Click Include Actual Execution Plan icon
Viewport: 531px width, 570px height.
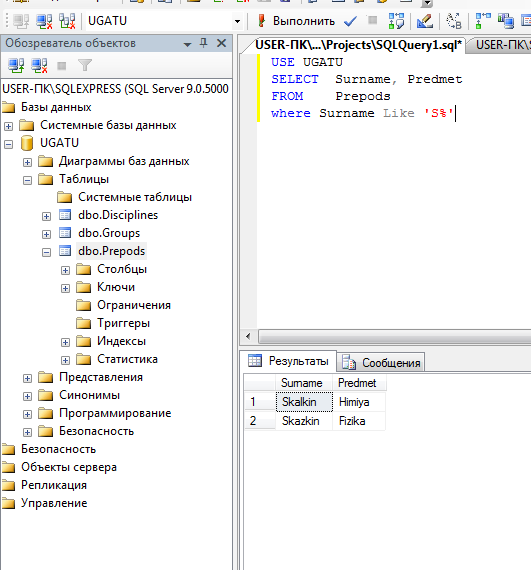point(483,21)
